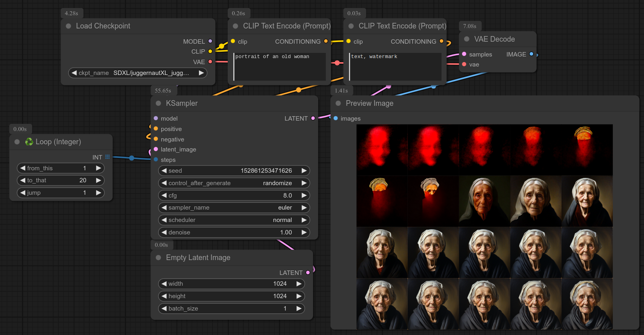Collapse the KSampler node via its title dot
The width and height of the screenshot is (644, 335).
pos(158,103)
